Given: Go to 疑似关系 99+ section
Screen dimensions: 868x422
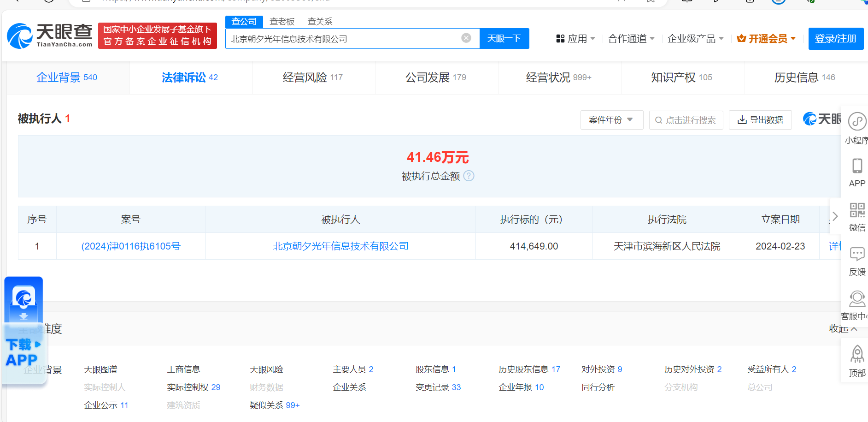Looking at the screenshot, I should tap(275, 405).
